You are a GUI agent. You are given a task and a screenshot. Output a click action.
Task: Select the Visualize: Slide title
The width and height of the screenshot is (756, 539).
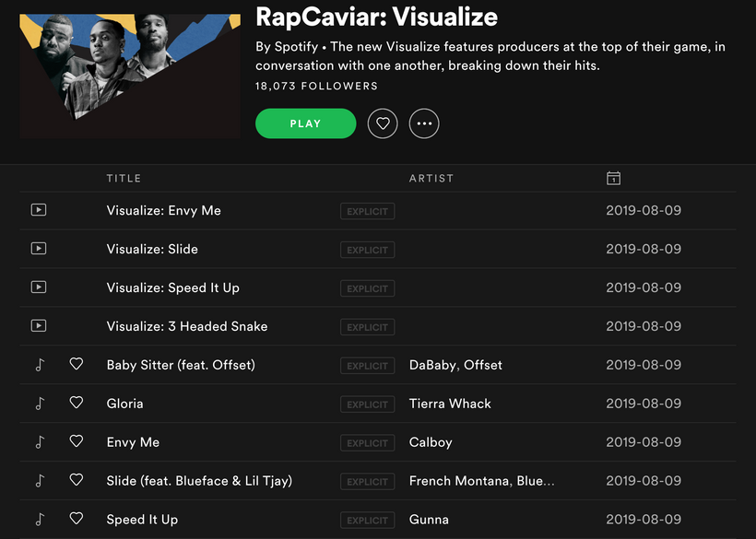pos(152,249)
